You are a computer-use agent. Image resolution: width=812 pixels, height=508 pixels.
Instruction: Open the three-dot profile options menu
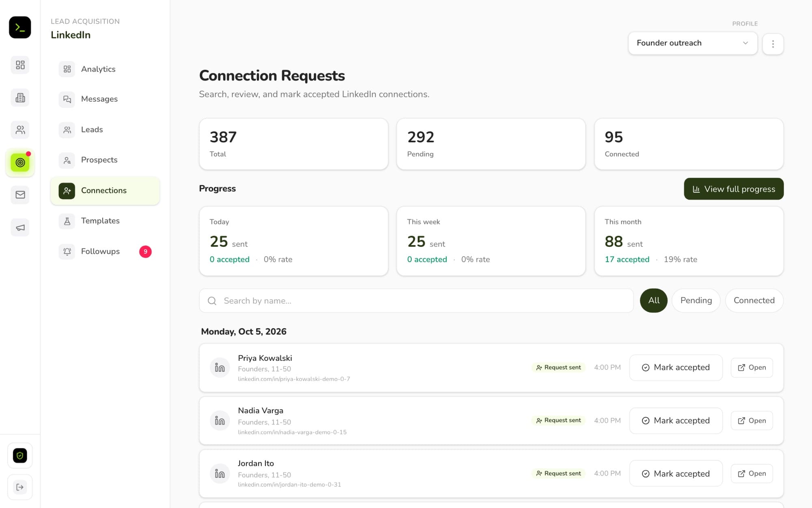pos(773,43)
